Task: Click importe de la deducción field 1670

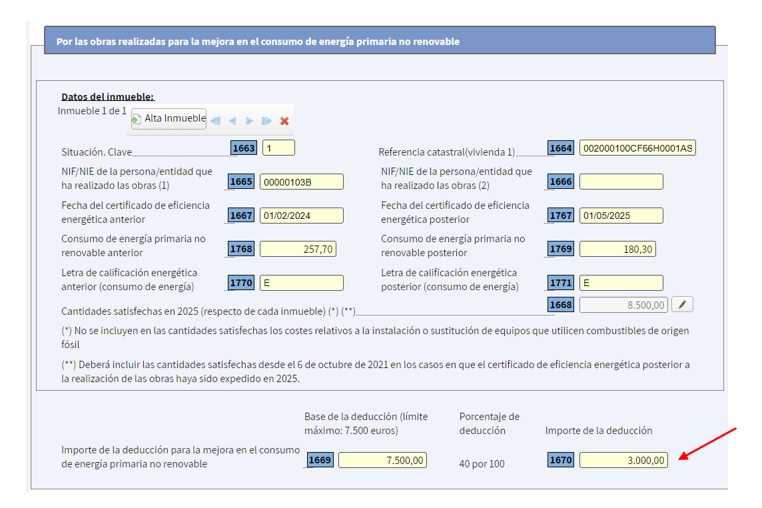Action: pos(623,460)
